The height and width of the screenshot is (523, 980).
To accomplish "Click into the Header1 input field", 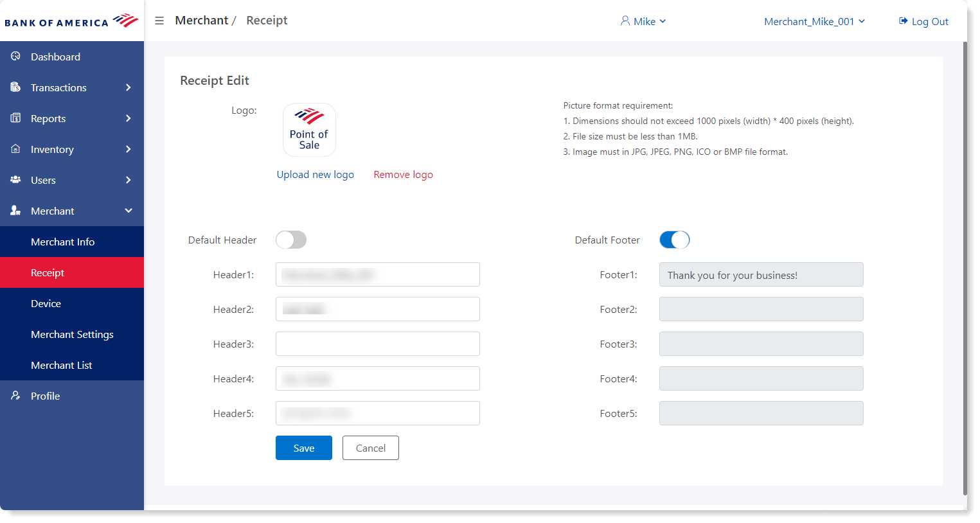I will click(378, 274).
